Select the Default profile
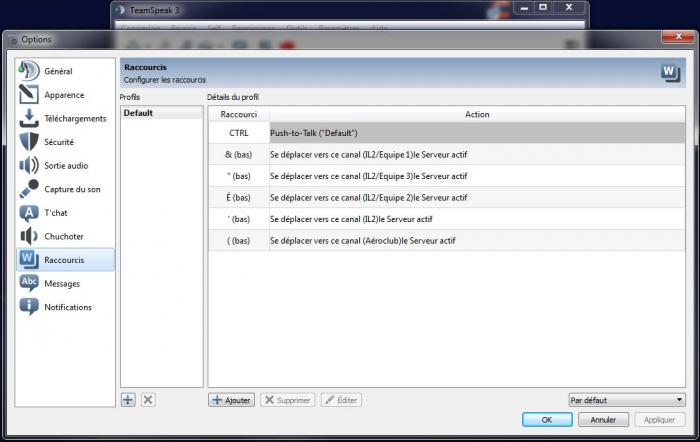The width and height of the screenshot is (700, 442). tap(162, 113)
